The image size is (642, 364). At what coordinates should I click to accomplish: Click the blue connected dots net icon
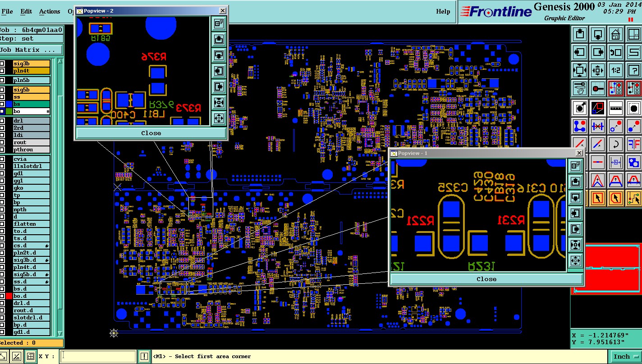coord(580,127)
